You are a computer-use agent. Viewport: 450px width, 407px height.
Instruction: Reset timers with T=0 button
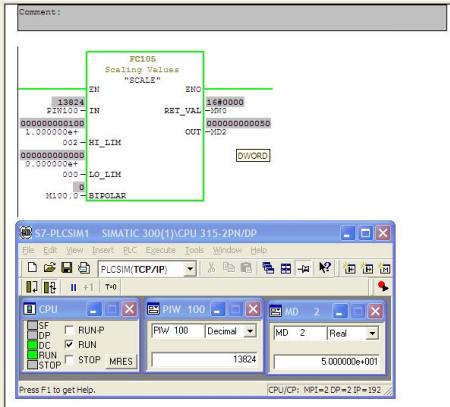tap(111, 287)
